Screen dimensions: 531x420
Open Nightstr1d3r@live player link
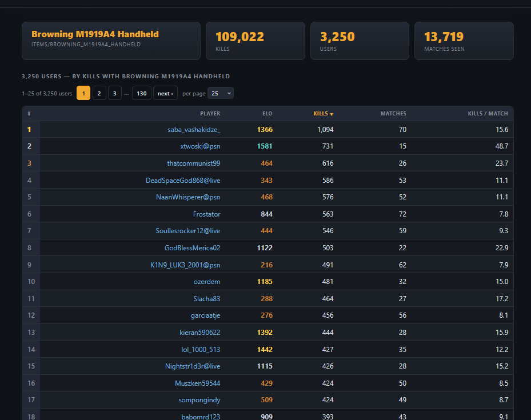coord(193,366)
